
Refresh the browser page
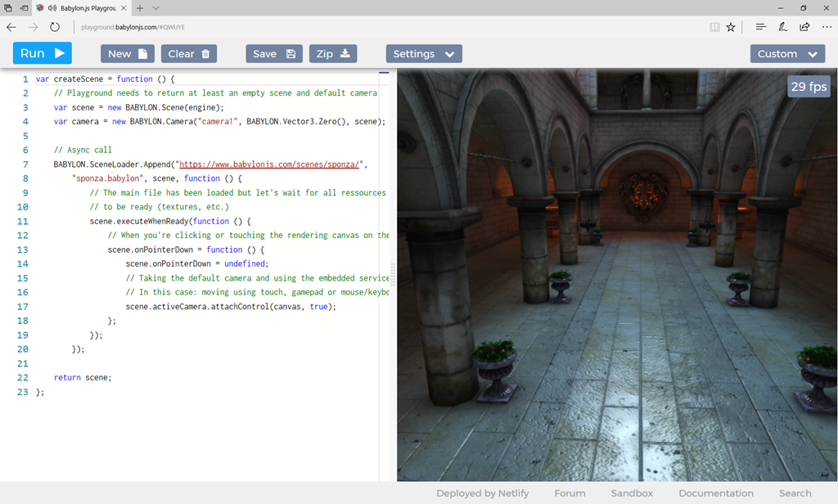point(55,27)
